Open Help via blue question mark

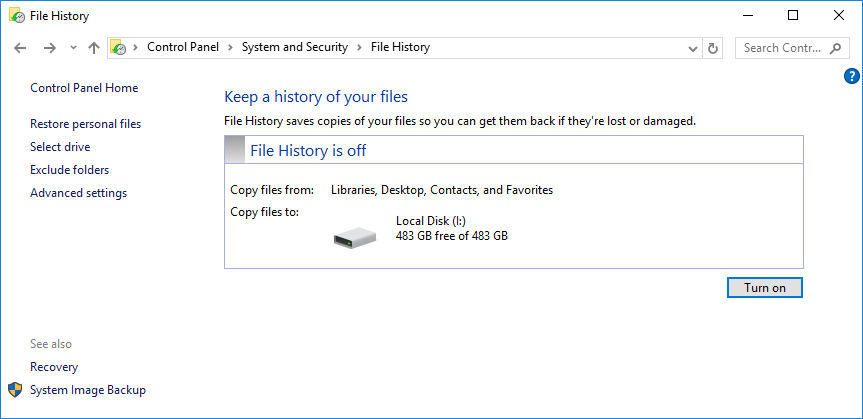point(851,76)
